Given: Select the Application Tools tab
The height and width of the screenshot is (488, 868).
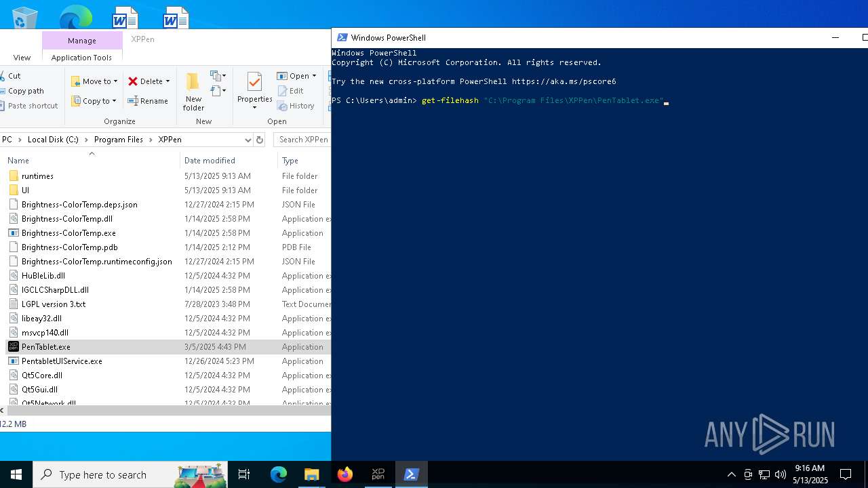Looking at the screenshot, I should coord(81,58).
